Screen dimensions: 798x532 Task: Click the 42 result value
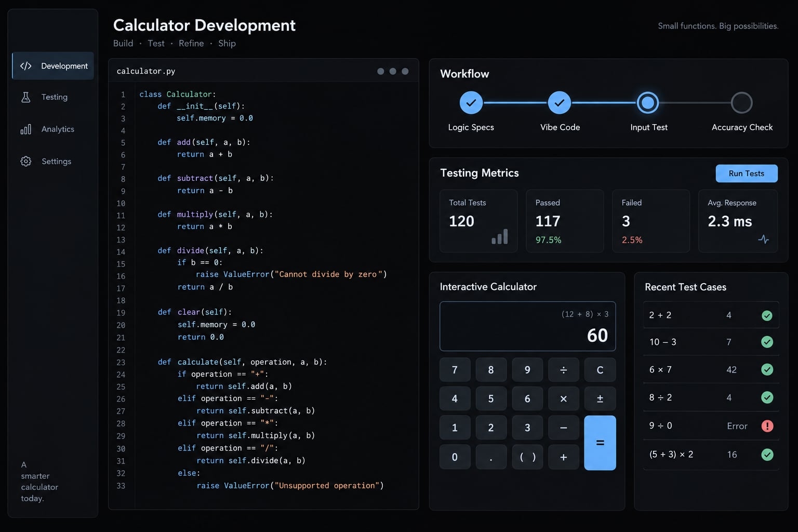(x=731, y=370)
